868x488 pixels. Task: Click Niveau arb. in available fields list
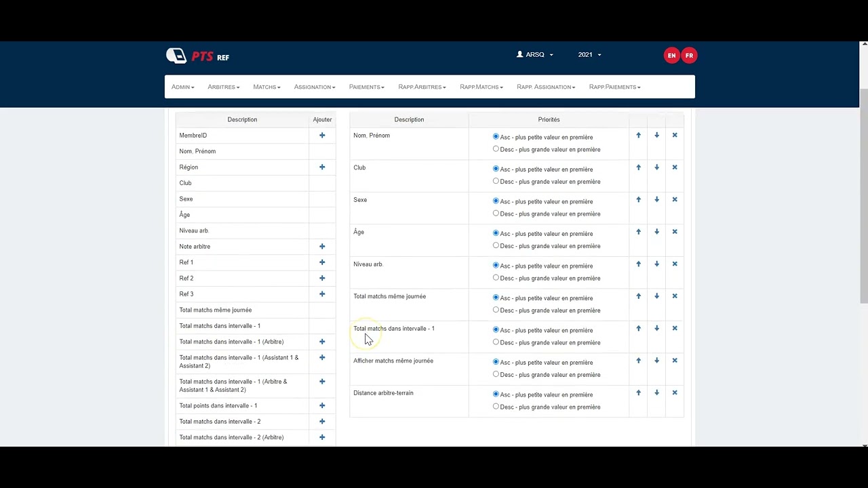coord(194,230)
